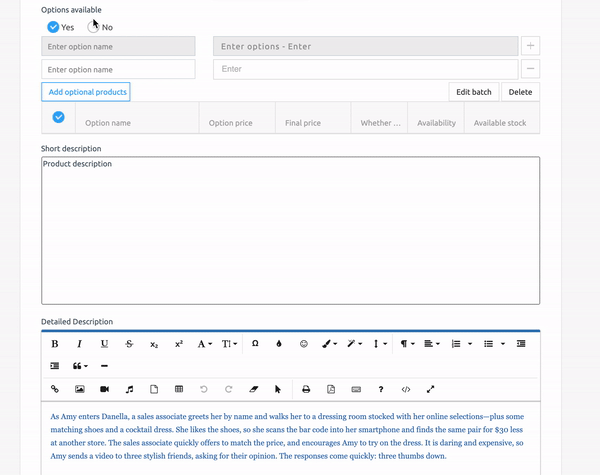Insert a link in description

coord(55,389)
